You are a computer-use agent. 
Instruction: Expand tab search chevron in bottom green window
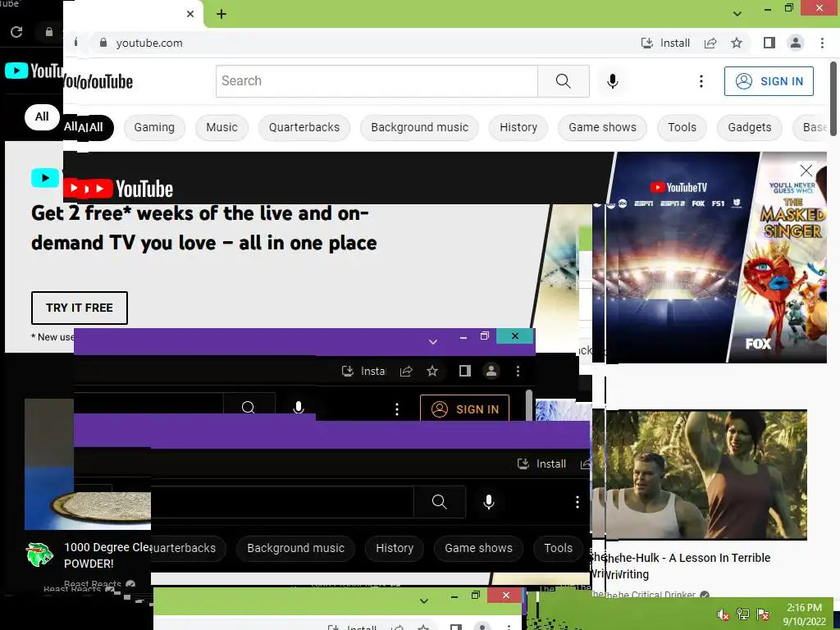click(x=424, y=601)
